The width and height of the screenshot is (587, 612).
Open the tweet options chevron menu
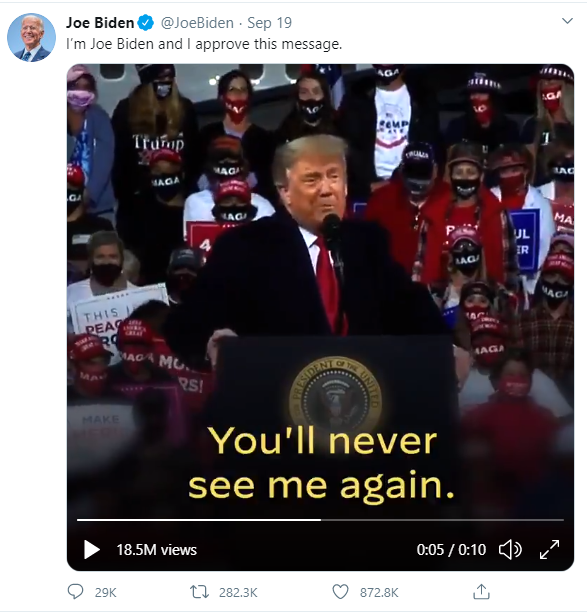click(567, 21)
